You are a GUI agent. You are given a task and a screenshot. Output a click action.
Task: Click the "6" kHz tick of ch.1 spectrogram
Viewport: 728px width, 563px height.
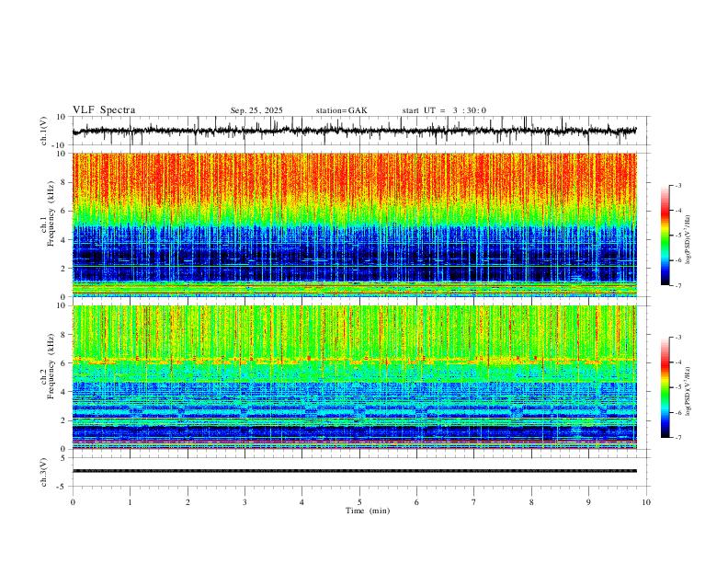(64, 211)
